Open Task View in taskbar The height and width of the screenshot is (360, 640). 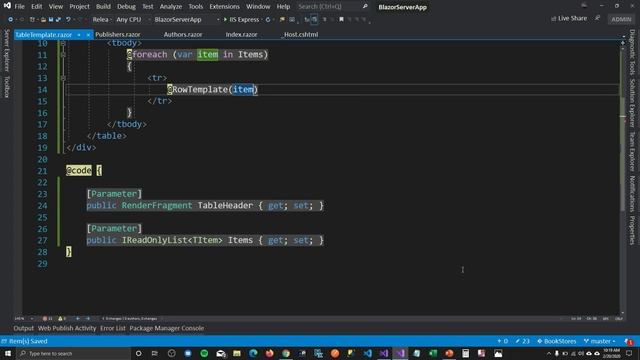pos(155,353)
